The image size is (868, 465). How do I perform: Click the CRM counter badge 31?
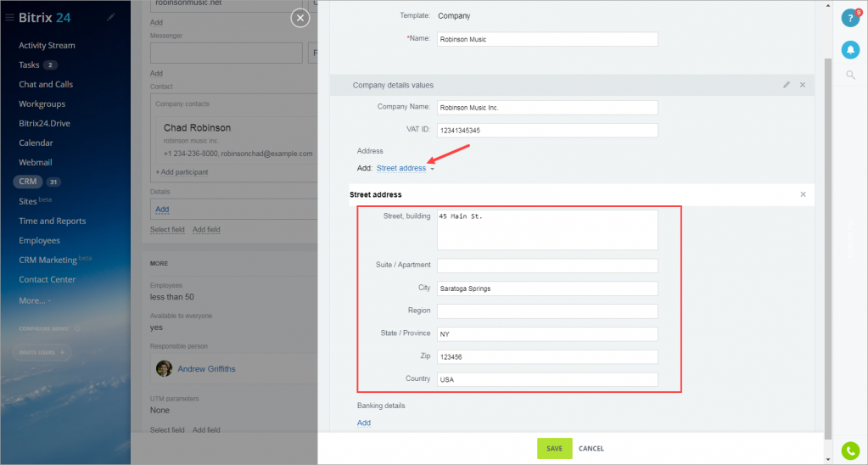point(53,182)
